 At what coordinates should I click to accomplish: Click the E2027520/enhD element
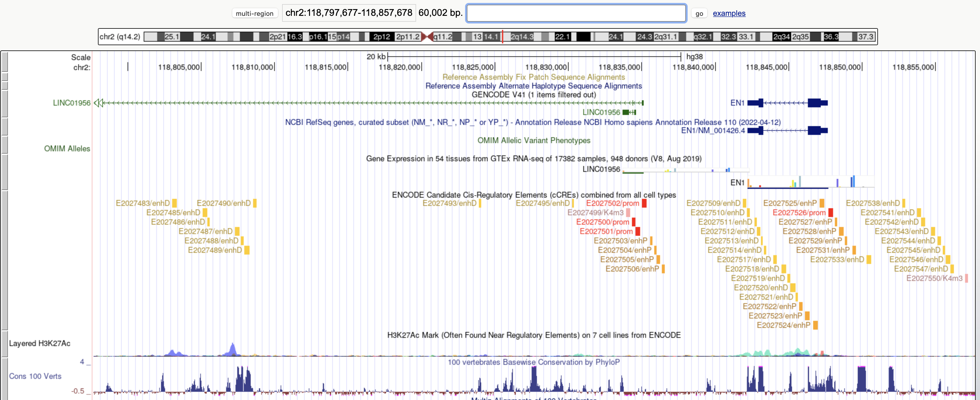(792, 288)
